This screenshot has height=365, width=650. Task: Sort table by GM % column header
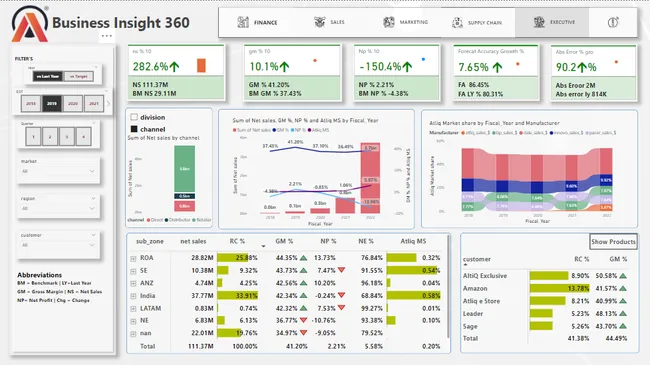[284, 241]
